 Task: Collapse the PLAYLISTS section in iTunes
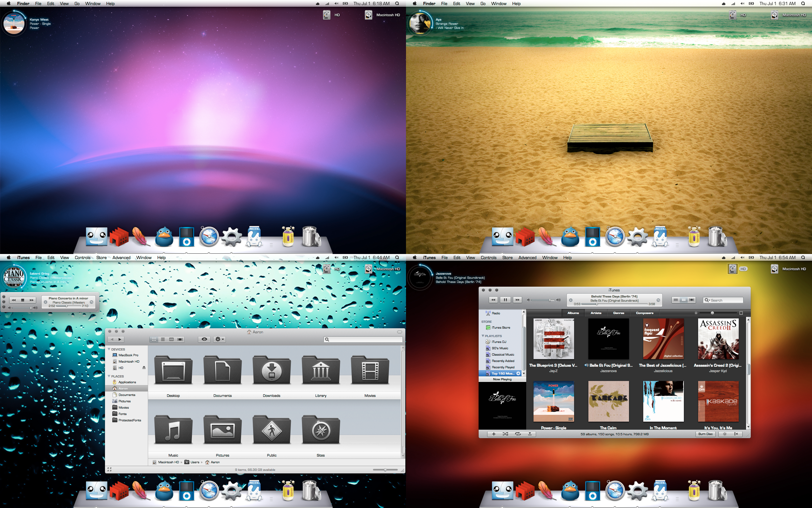point(483,336)
